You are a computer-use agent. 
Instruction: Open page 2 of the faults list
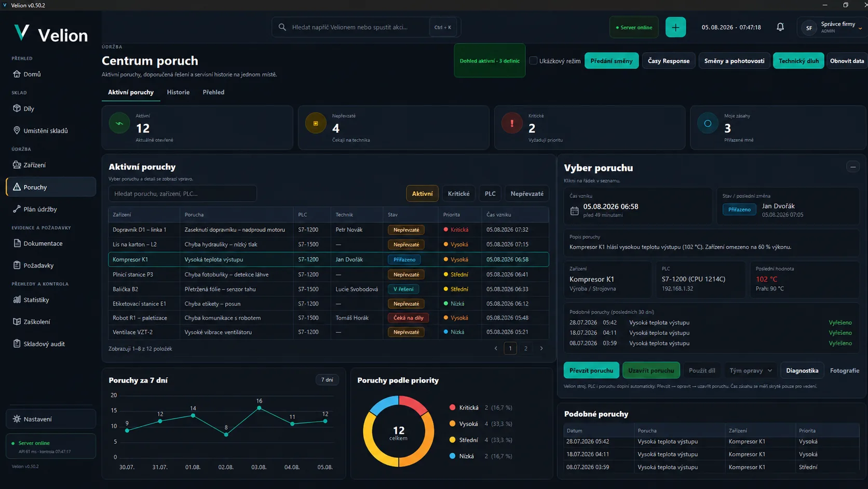pos(526,349)
